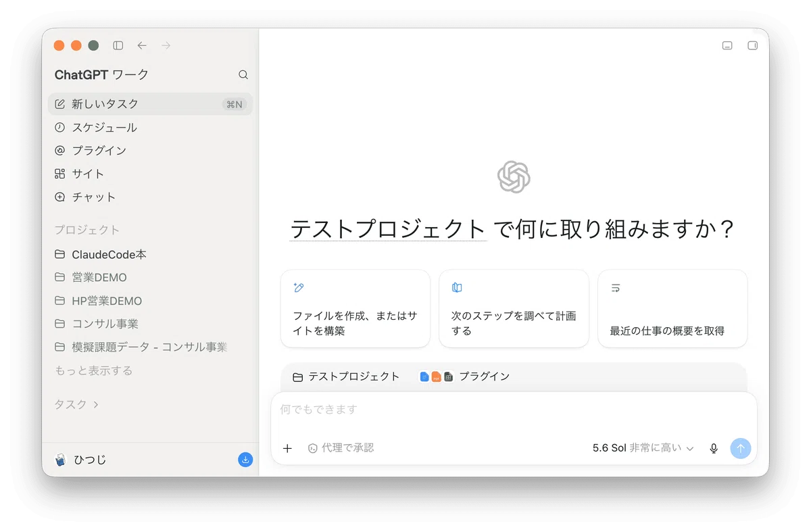The image size is (811, 532).
Task: Open サイト in the sidebar
Action: (x=150, y=174)
